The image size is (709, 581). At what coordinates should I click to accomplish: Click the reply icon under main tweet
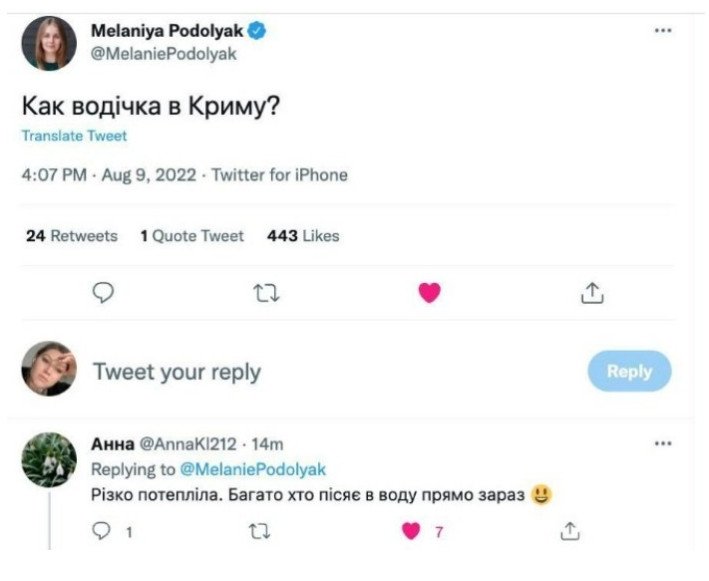click(x=103, y=292)
